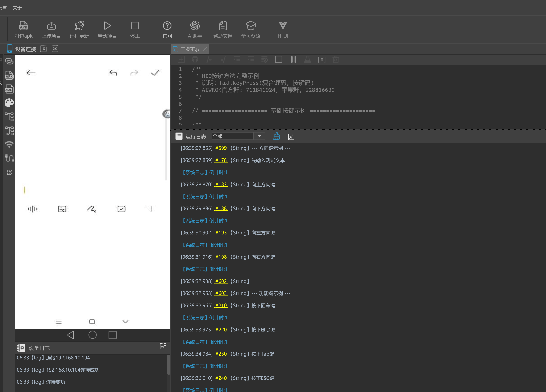Start the project with 启动项目
This screenshot has width=546, height=392.
[x=107, y=30]
